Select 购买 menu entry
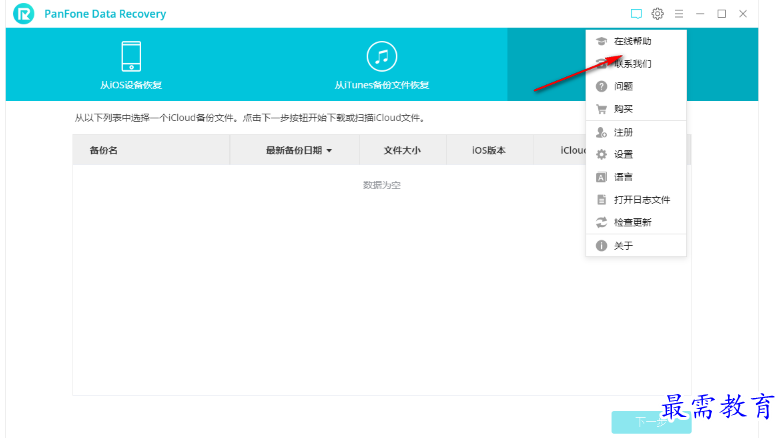Screen dimensions: 783x438 click(636, 109)
